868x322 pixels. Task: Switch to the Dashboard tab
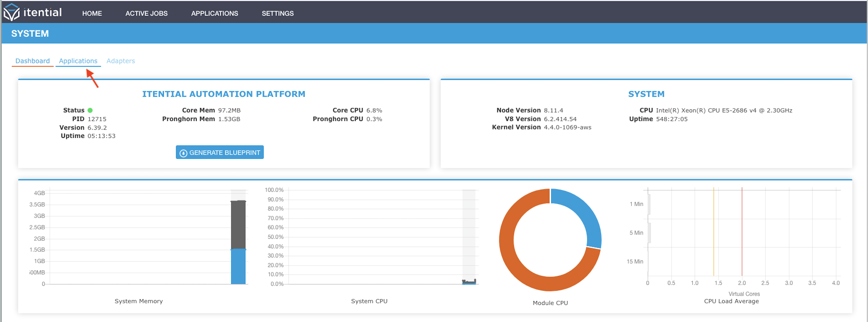point(33,61)
